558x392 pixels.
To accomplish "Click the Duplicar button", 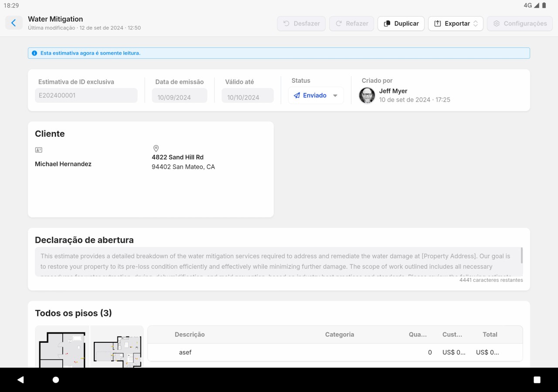I will click(401, 24).
